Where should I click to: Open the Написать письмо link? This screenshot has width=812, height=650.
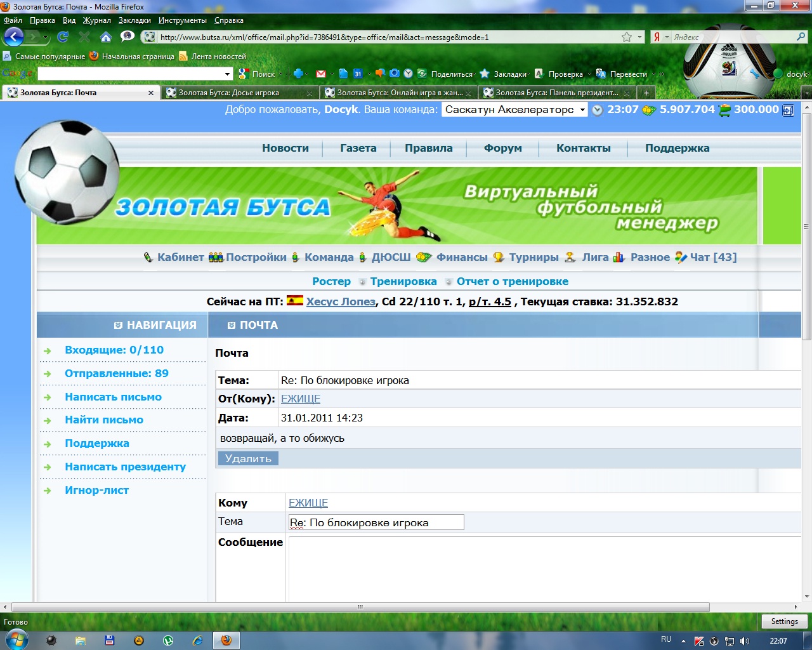(113, 397)
